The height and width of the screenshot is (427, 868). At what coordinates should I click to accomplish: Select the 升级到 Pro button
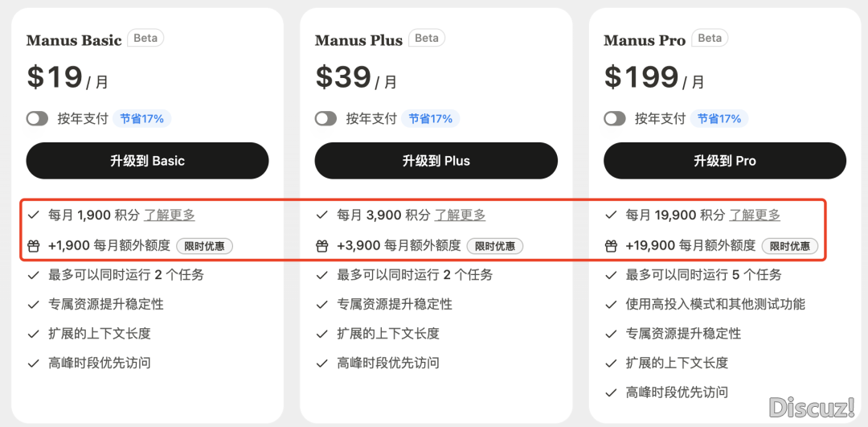(725, 161)
